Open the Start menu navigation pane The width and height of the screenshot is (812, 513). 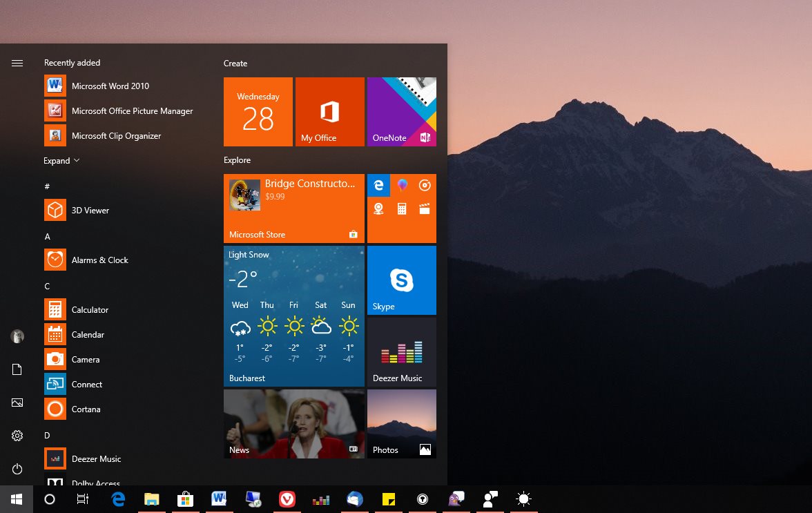coord(17,63)
